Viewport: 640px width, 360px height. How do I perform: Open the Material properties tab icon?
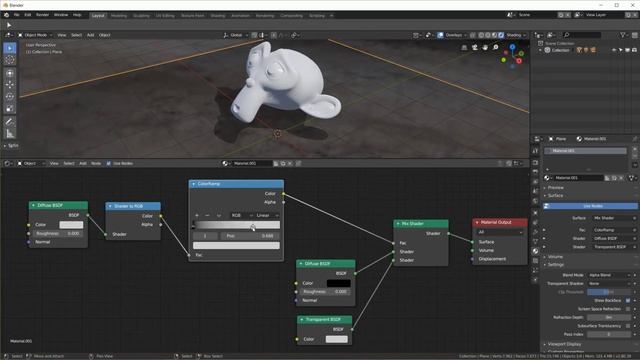point(536,251)
